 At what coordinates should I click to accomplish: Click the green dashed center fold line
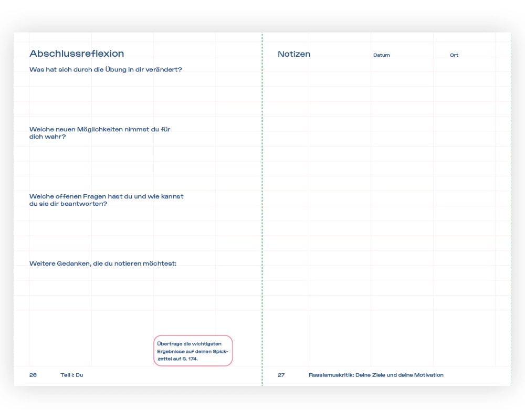[x=262, y=210]
